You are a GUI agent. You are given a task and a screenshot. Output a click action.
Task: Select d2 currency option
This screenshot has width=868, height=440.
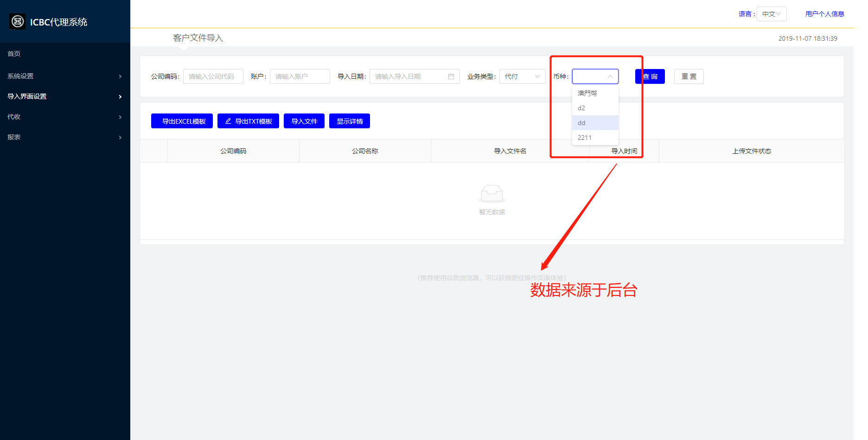595,108
